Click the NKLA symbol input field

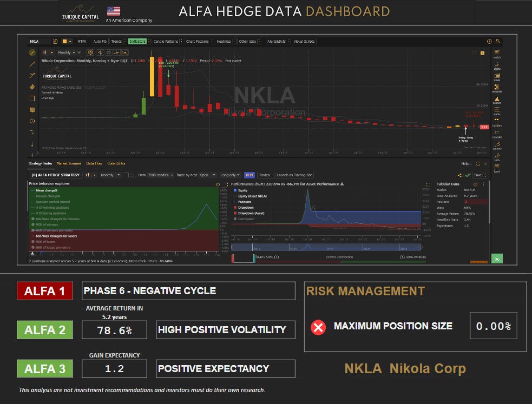pos(39,41)
